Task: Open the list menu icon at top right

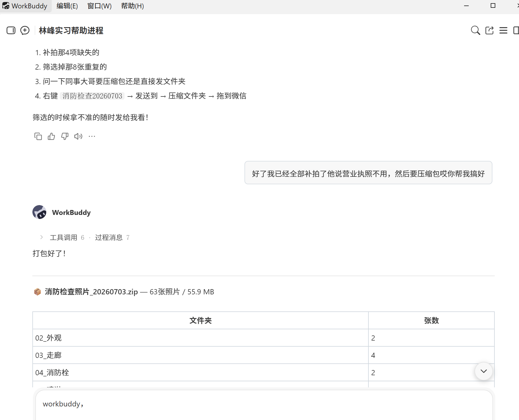Action: [503, 30]
